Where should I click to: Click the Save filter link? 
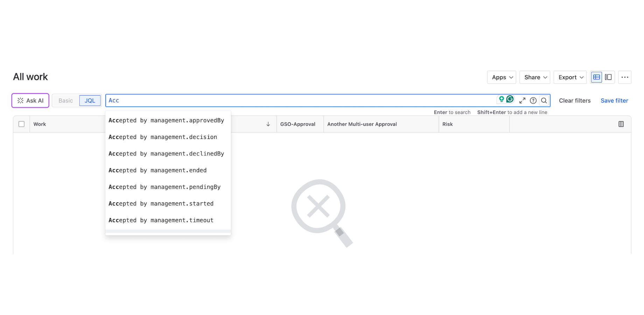click(614, 101)
